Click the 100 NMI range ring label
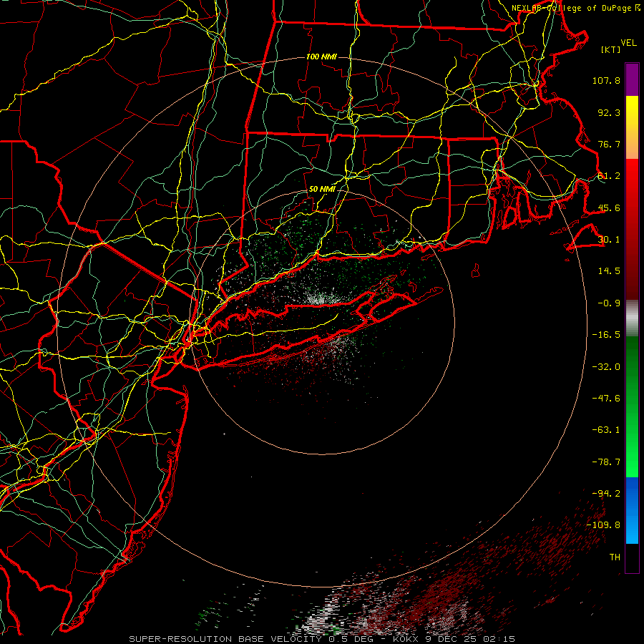The image size is (644, 644). pyautogui.click(x=321, y=57)
